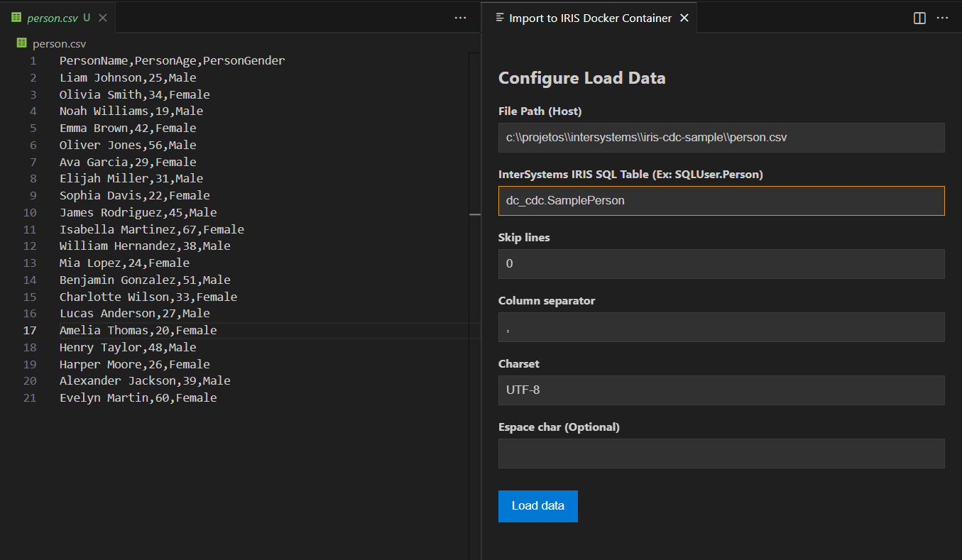962x560 pixels.
Task: Focus the empty Espace char field
Action: pyautogui.click(x=721, y=454)
